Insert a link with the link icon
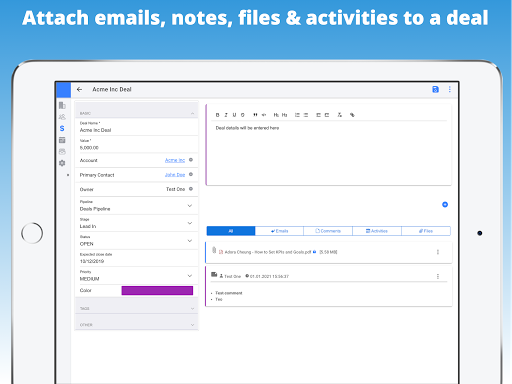This screenshot has height=384, width=512. click(x=352, y=115)
